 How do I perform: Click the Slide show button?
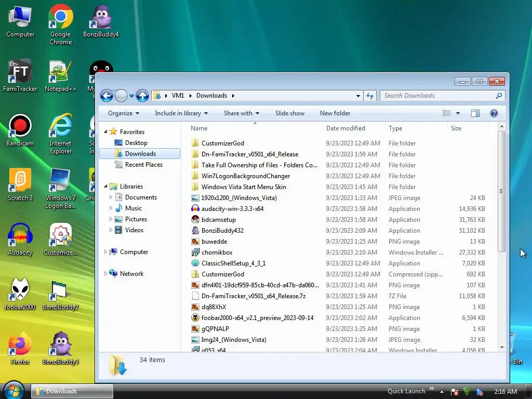coord(290,113)
